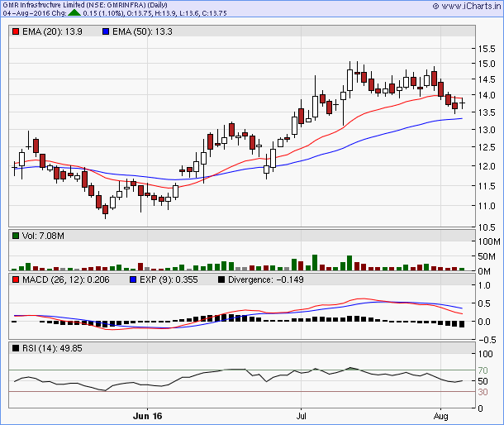Click the www.iCharts.in copyright text

(x=467, y=6)
